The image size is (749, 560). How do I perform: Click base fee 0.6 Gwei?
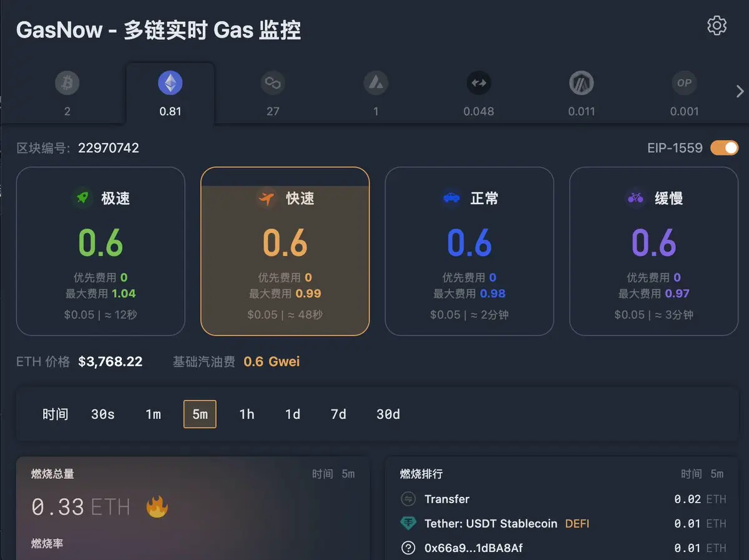(x=272, y=361)
